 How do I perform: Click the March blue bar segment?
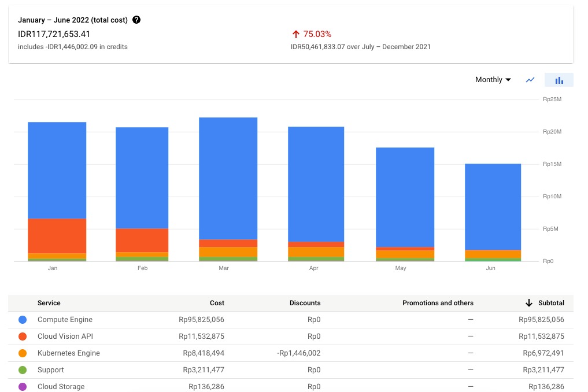pos(228,178)
